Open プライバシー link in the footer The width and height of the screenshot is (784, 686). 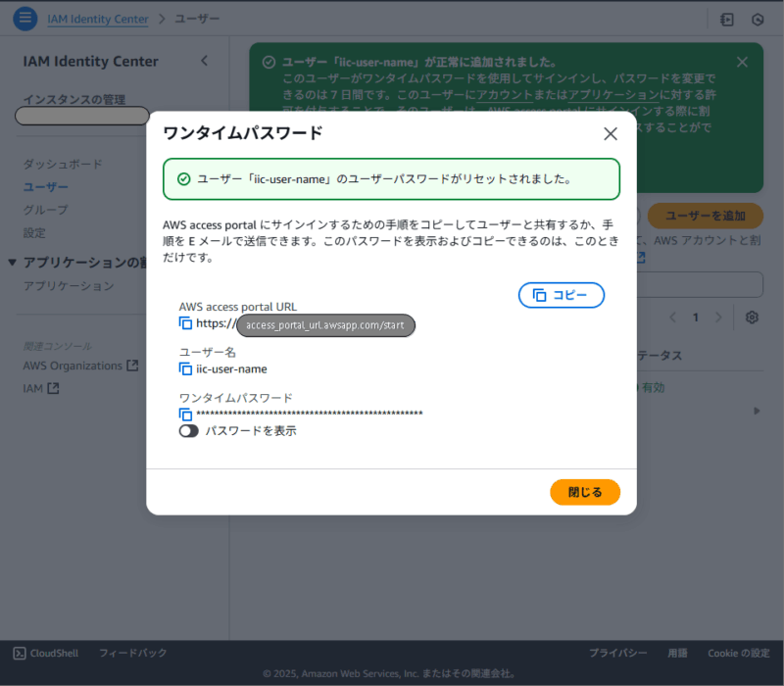[618, 653]
